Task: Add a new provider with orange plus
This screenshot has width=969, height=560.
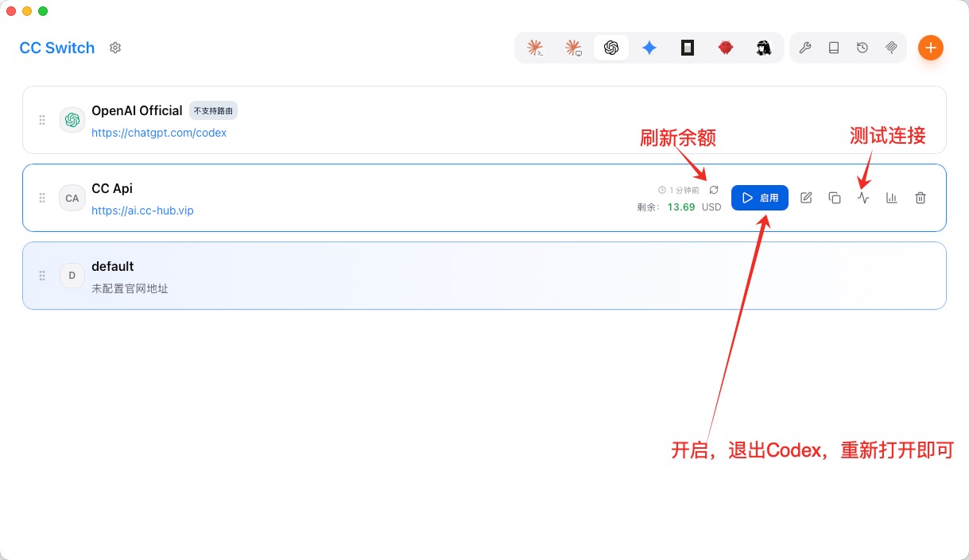Action: (931, 48)
